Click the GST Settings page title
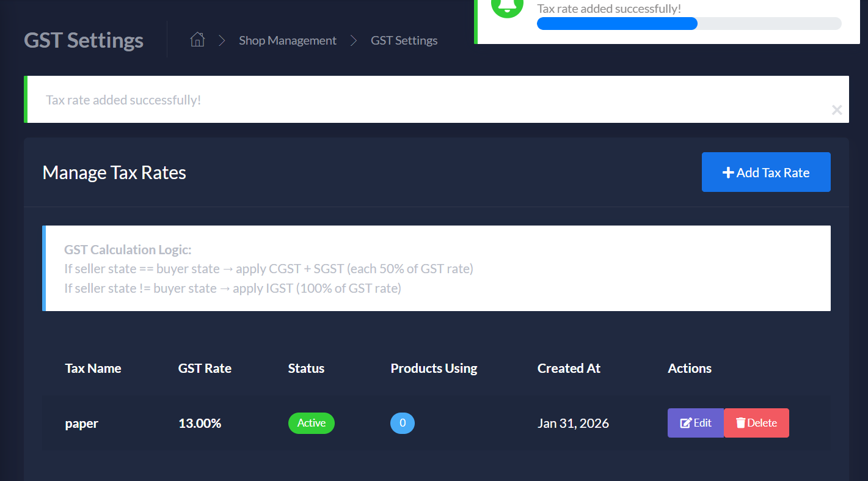Screen dimensions: 868x481 (83, 40)
